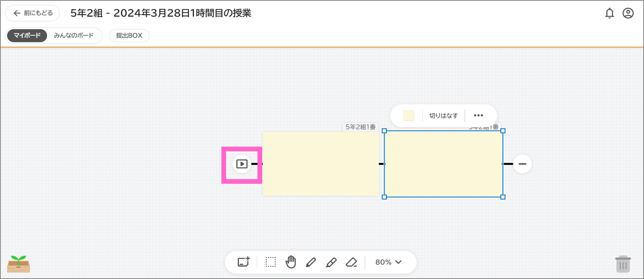This screenshot has width=644, height=279.
Task: Click the slideshow play icon beside the cards
Action: (x=242, y=164)
